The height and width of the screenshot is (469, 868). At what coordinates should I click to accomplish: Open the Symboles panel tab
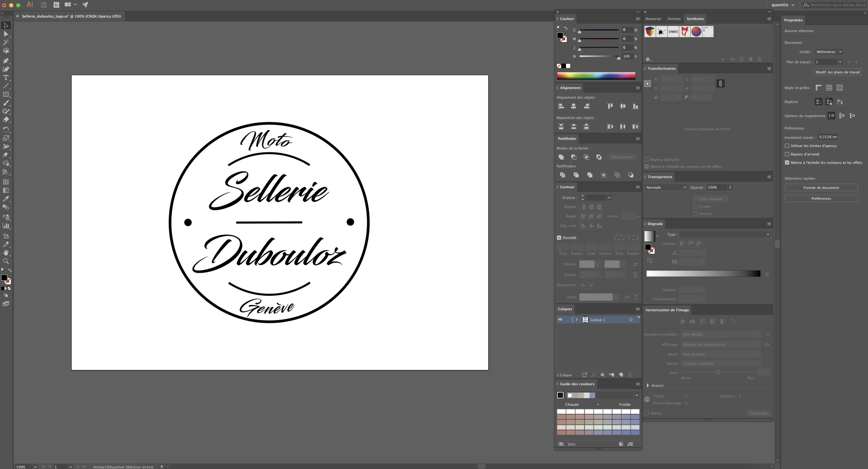click(695, 19)
